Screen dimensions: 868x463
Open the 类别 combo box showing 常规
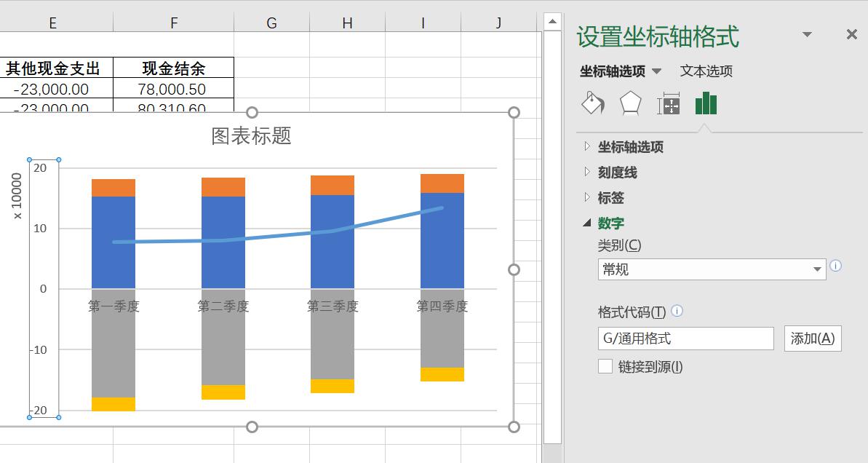point(712,269)
